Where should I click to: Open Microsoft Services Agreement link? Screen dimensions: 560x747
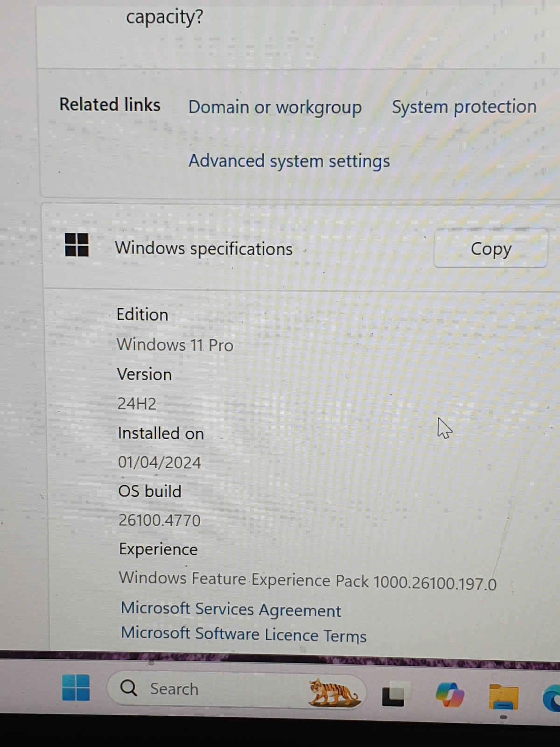pos(231,610)
